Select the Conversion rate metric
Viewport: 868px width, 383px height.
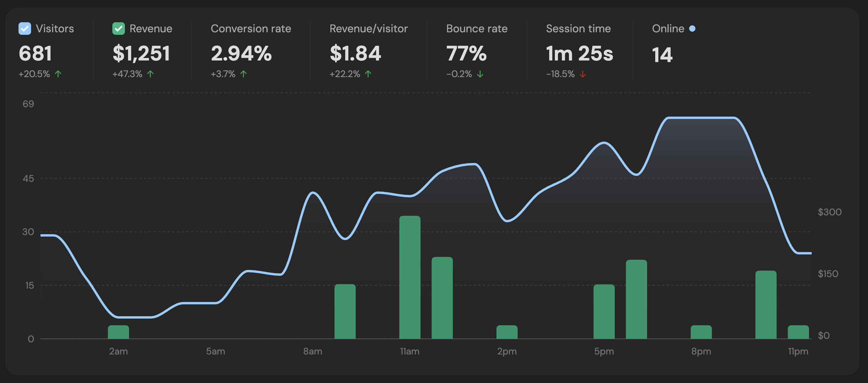click(251, 29)
